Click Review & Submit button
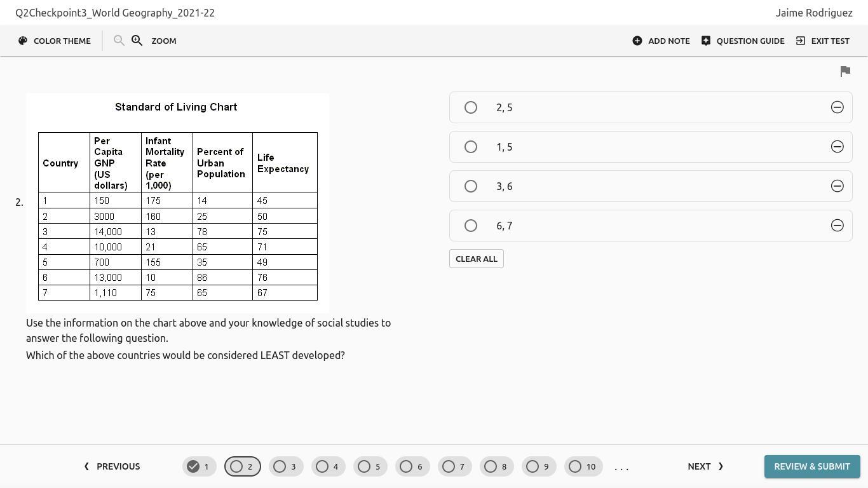The image size is (868, 488). point(811,466)
